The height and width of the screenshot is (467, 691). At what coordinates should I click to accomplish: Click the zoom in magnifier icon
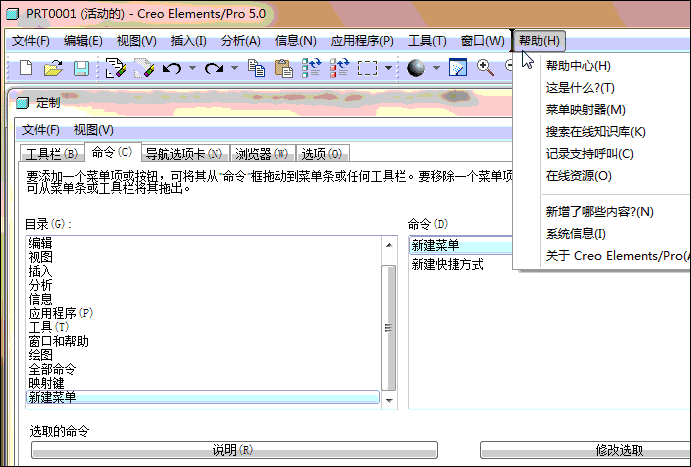485,68
